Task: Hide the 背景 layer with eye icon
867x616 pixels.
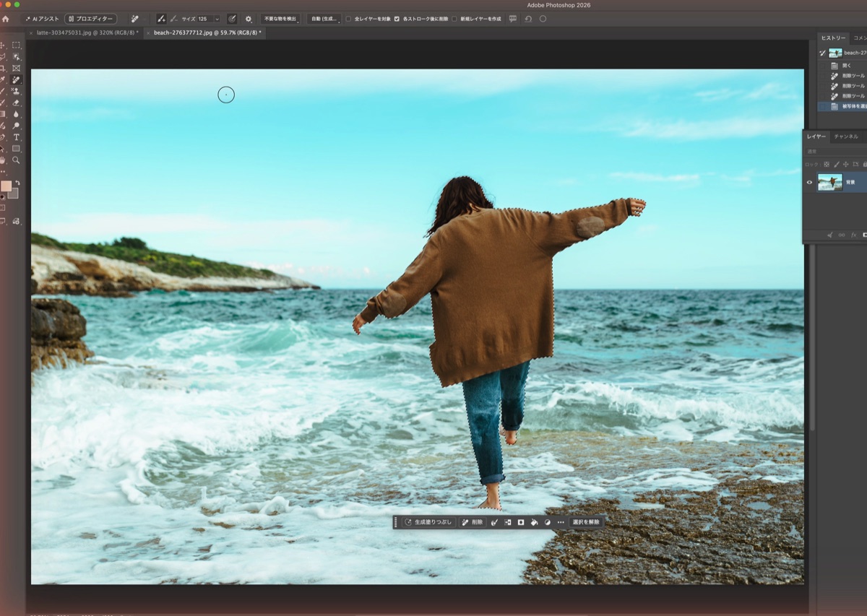Action: 809,182
